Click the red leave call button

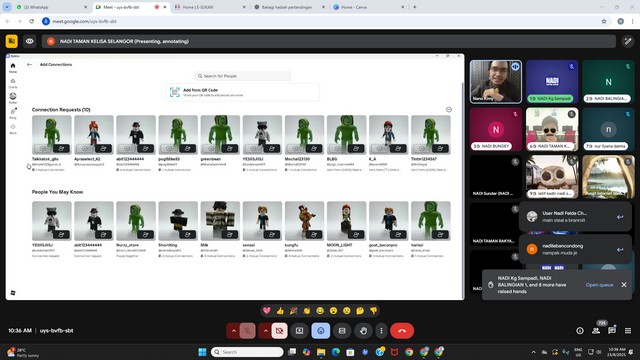(x=402, y=331)
